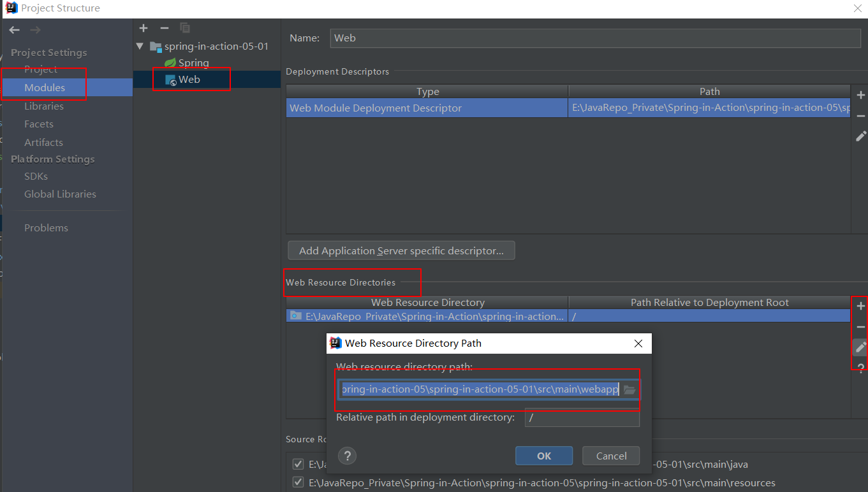Open the SDKs platform settings

coord(36,176)
